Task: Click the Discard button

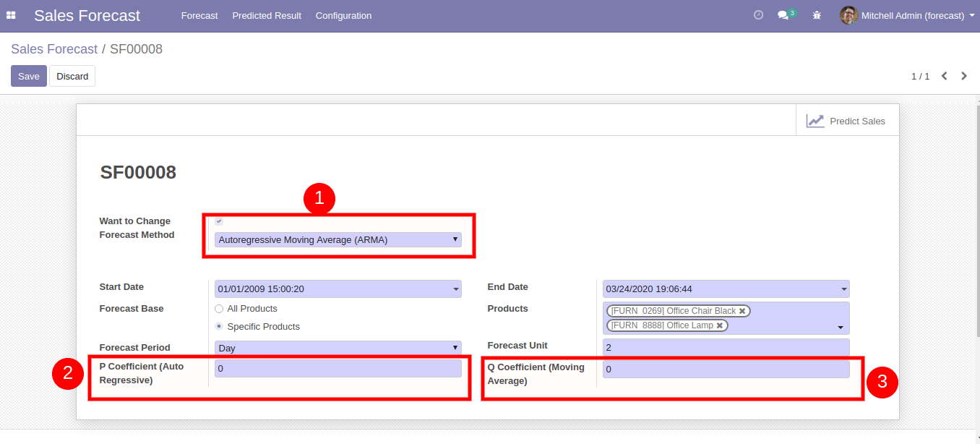Action: click(x=72, y=76)
